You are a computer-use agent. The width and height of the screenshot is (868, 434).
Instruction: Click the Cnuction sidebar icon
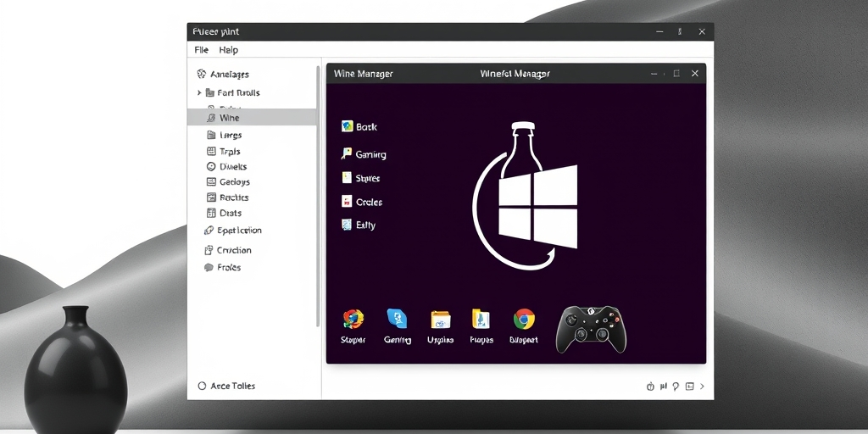[x=209, y=250]
